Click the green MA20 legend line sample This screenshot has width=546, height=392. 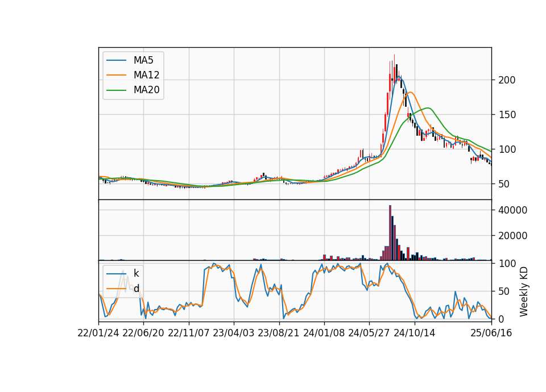(116, 90)
